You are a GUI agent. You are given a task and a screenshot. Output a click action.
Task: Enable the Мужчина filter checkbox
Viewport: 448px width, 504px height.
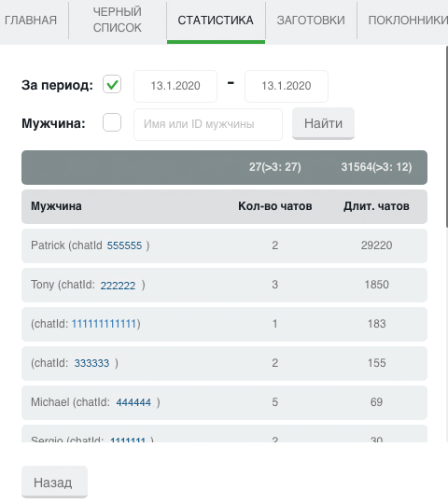coord(112,122)
